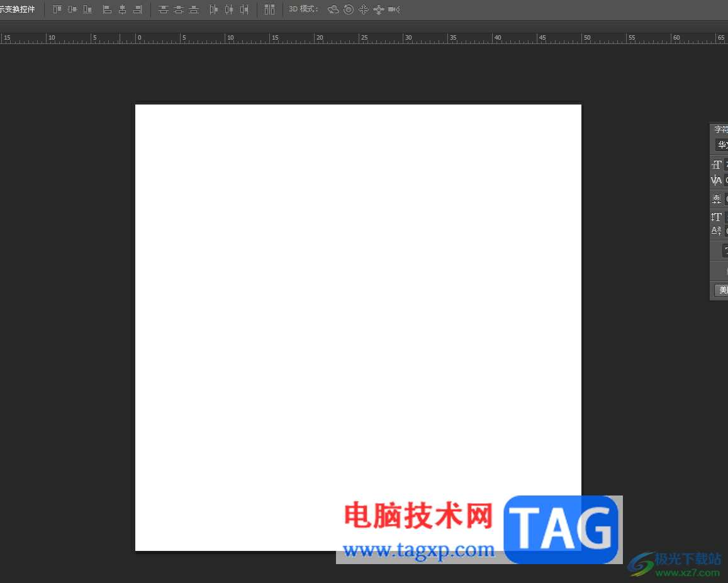Open language dropdown at Character panel bottom
Screen dimensions: 728x583
pyautogui.click(x=721, y=290)
